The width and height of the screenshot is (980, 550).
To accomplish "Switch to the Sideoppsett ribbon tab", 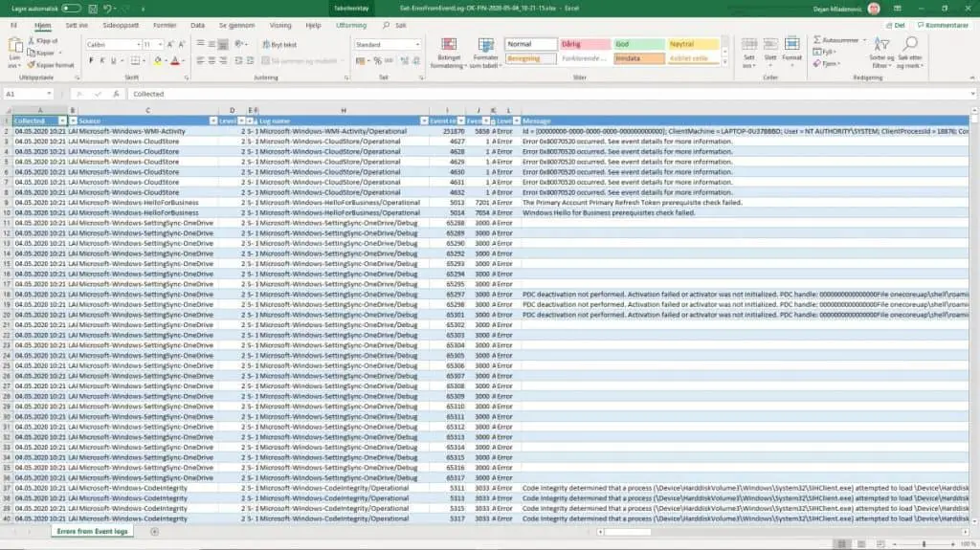I will (x=121, y=26).
